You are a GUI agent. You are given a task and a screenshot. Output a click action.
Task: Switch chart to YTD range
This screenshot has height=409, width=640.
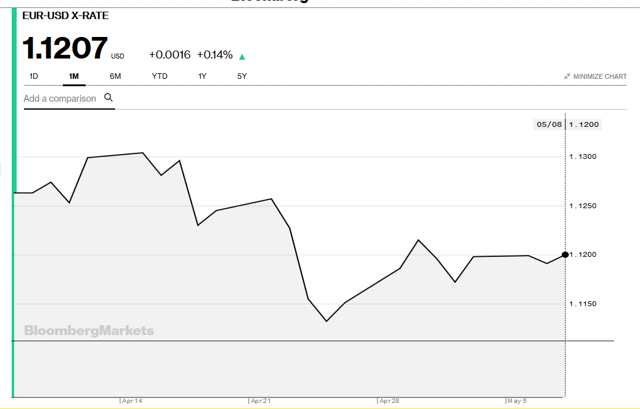point(160,76)
